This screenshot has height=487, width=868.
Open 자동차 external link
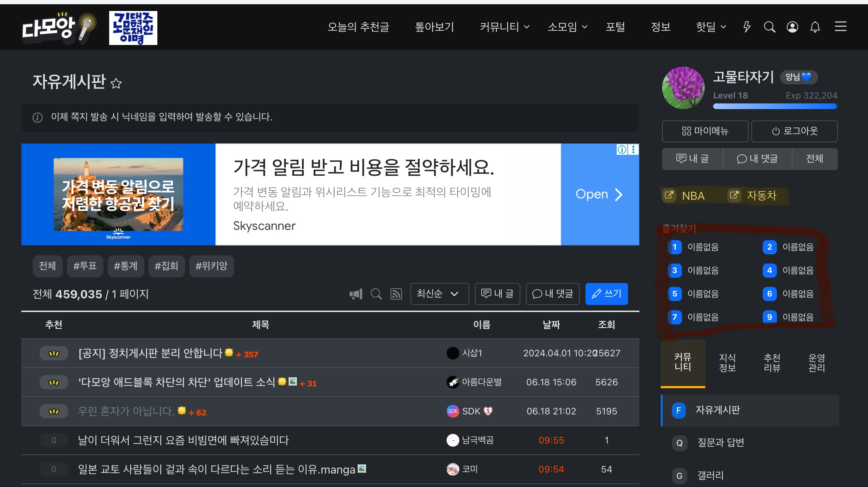(752, 196)
